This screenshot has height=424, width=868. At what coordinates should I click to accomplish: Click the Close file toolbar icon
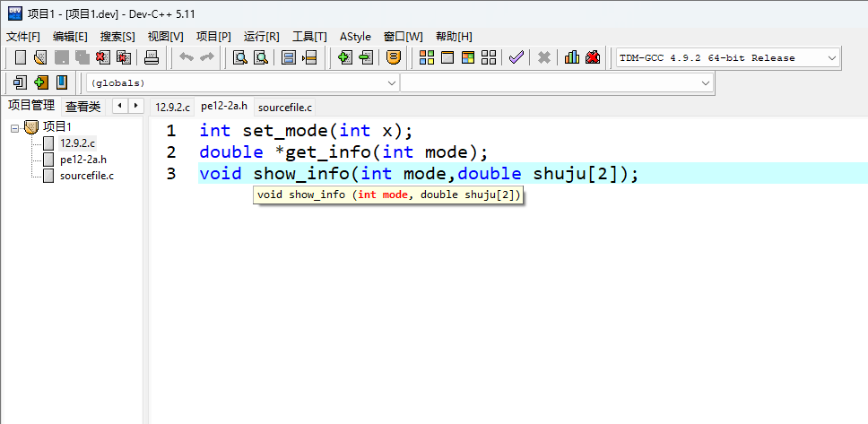pyautogui.click(x=103, y=57)
